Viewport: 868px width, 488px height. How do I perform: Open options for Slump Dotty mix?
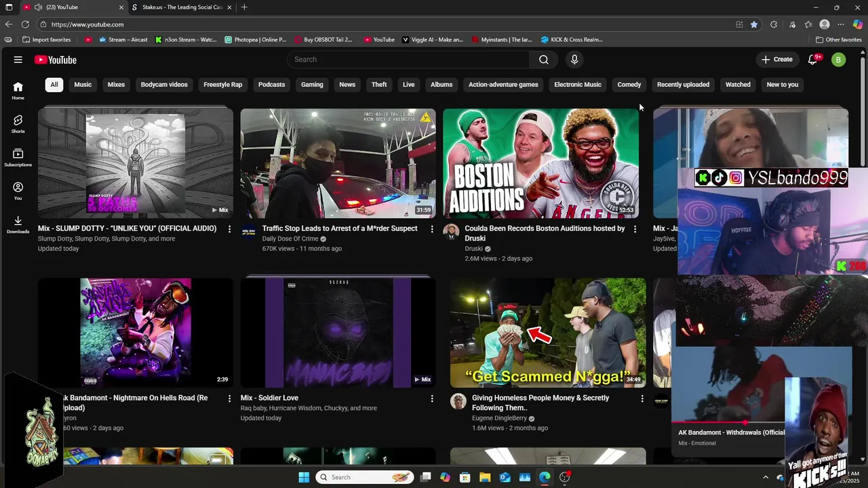229,229
